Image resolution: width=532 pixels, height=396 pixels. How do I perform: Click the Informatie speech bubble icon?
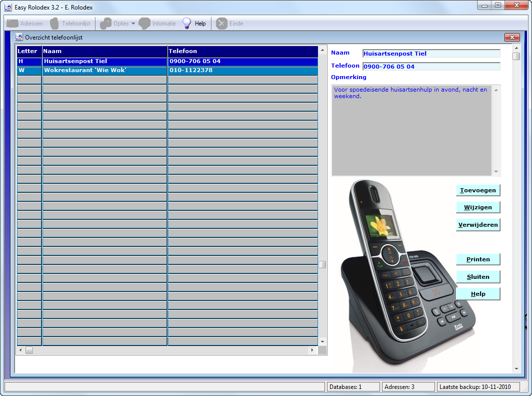point(144,23)
